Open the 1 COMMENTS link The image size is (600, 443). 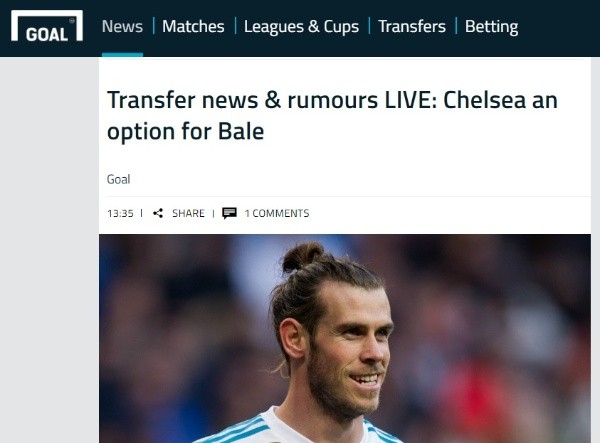coord(277,213)
